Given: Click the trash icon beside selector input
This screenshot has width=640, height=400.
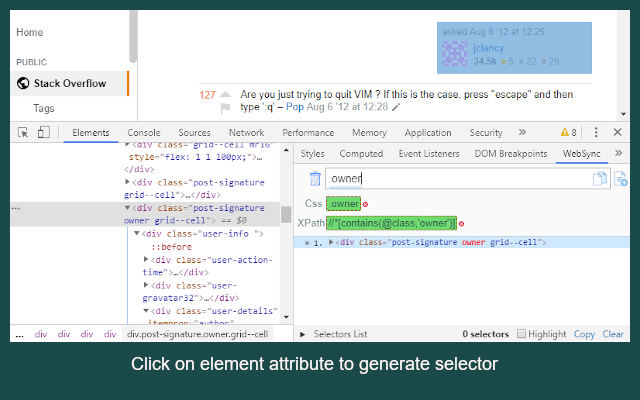Looking at the screenshot, I should coord(315,179).
